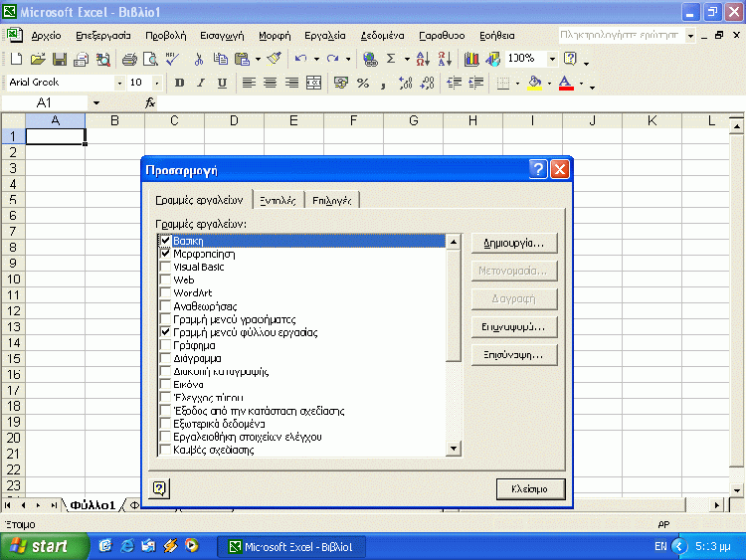Click the Open folder icon
This screenshot has height=560, width=746.
(x=38, y=59)
